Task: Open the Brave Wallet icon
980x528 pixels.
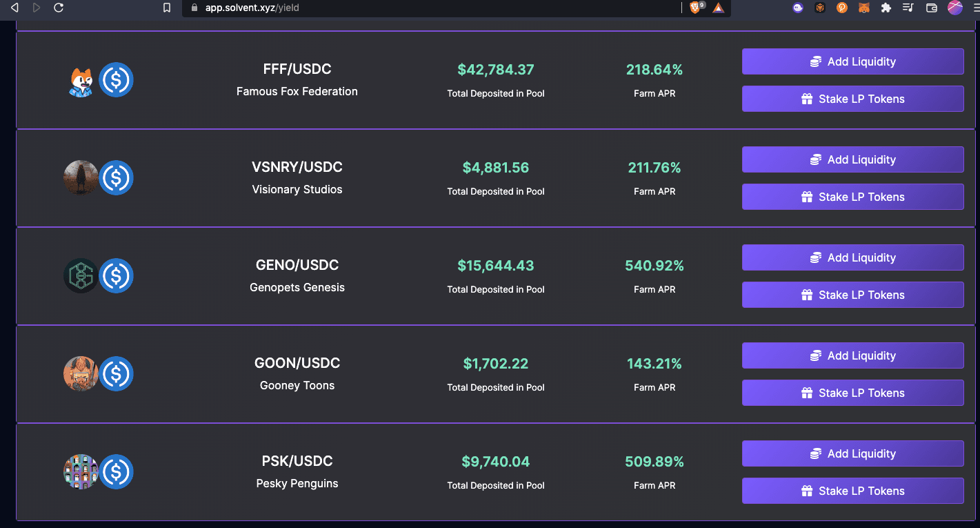Action: [931, 8]
